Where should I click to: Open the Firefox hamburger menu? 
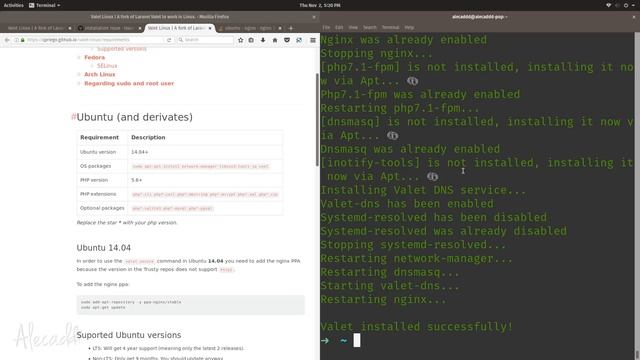pyautogui.click(x=313, y=40)
